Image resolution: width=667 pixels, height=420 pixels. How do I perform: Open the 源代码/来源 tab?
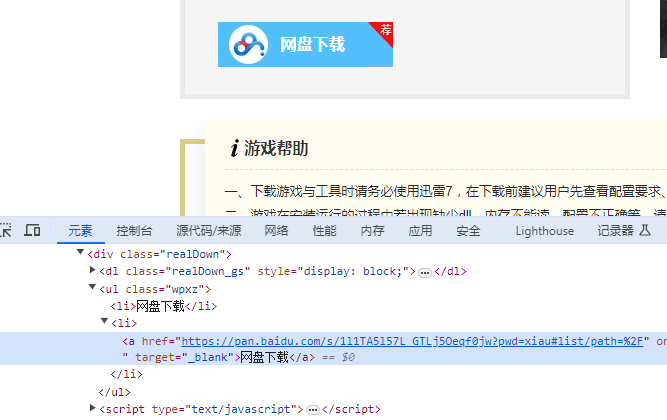(x=208, y=231)
